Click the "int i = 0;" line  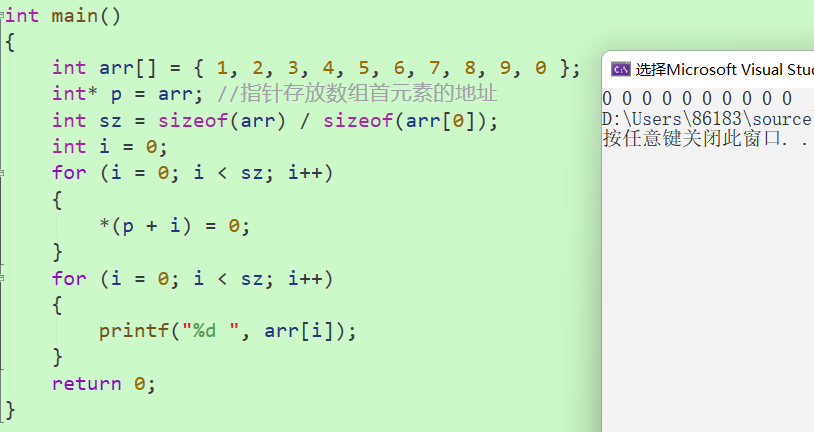110,147
